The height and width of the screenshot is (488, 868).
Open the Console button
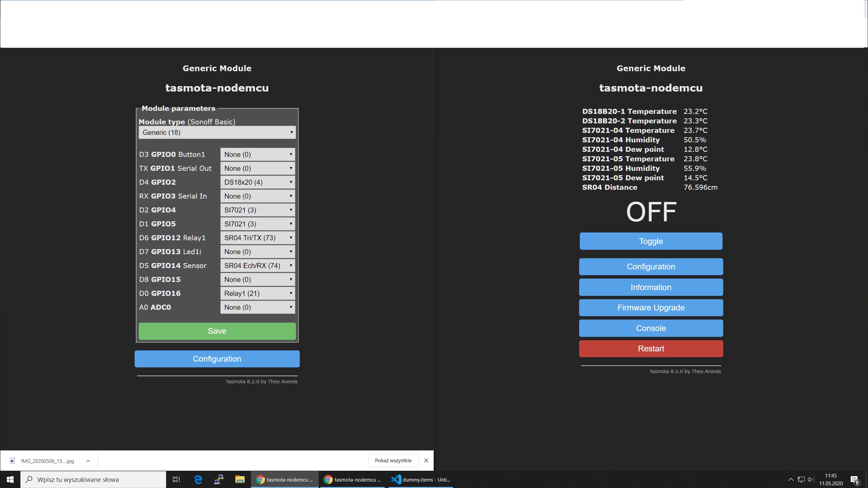click(x=651, y=328)
